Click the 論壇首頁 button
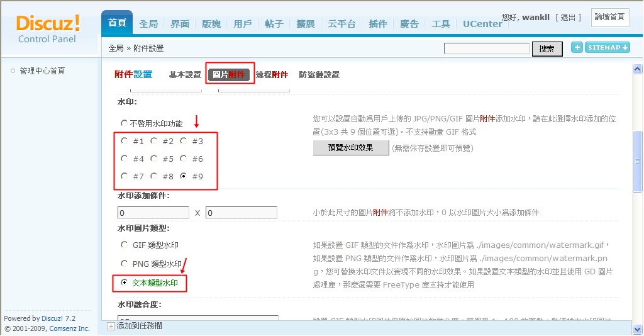 tap(610, 17)
